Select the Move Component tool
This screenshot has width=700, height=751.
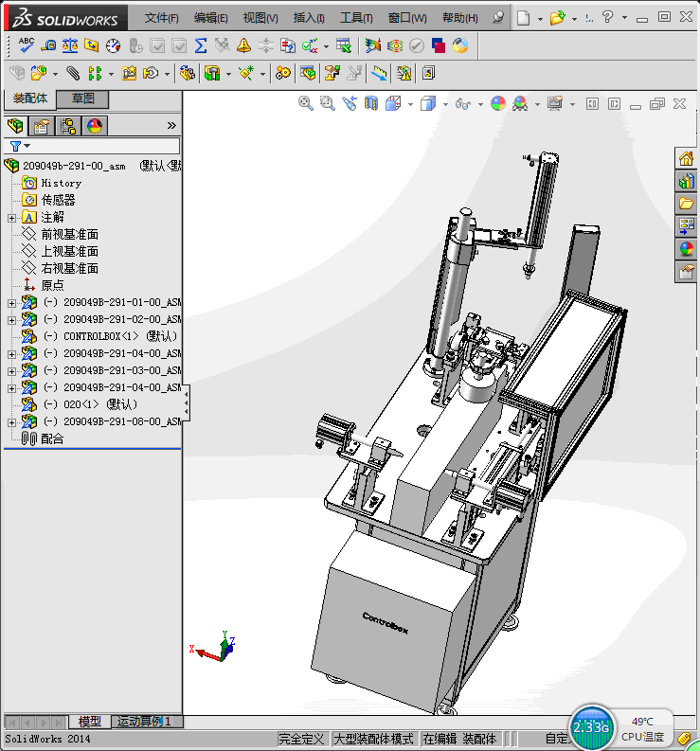pyautogui.click(x=151, y=73)
